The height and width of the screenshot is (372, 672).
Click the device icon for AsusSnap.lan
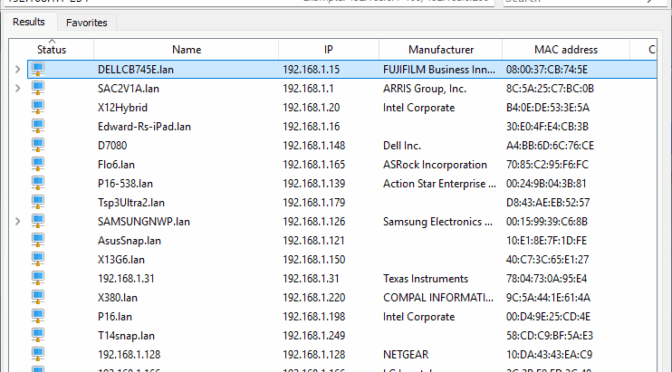click(x=38, y=240)
